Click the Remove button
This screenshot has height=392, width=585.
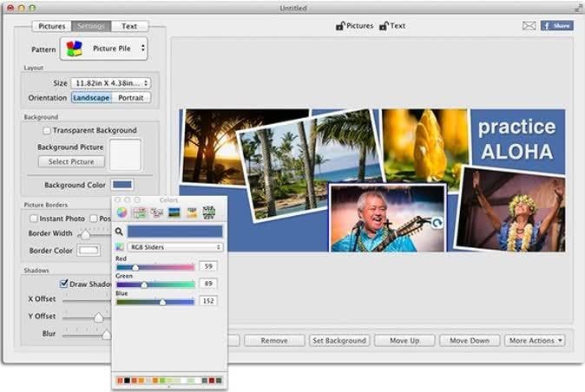pyautogui.click(x=274, y=341)
